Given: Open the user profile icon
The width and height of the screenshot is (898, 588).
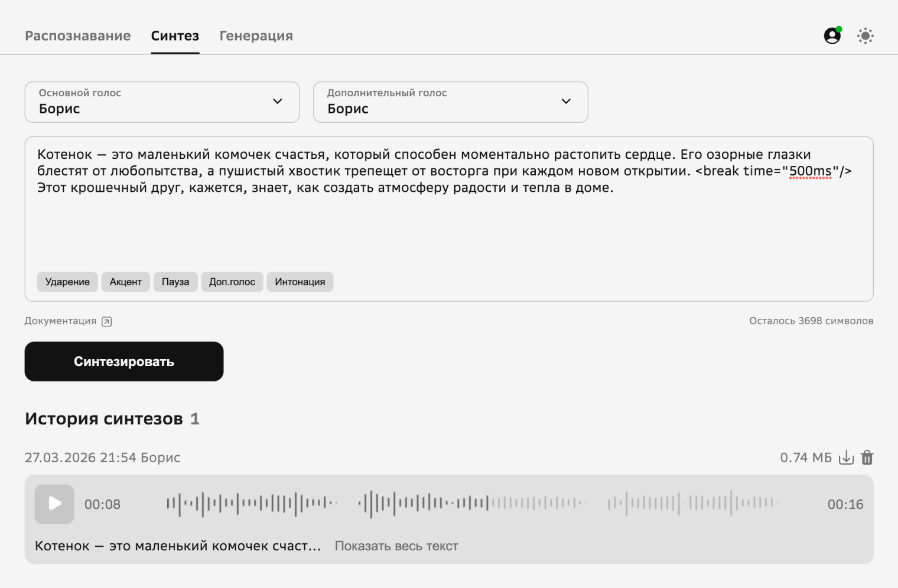Looking at the screenshot, I should 832,35.
